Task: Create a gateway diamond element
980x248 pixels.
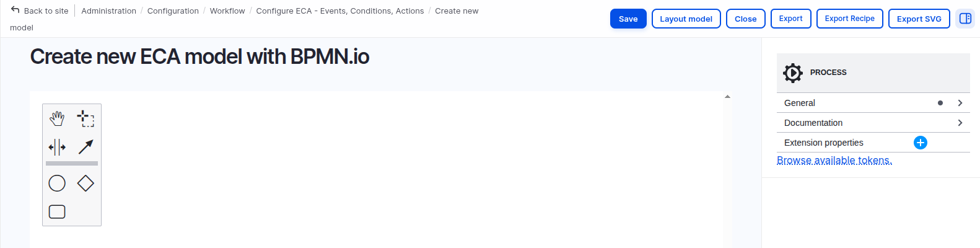Action: coord(85,183)
